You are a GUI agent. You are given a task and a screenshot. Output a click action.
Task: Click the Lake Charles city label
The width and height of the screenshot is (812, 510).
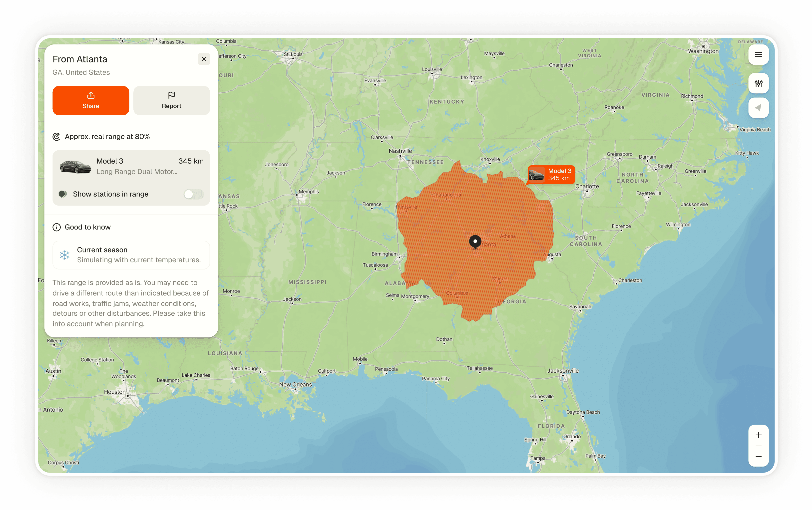pyautogui.click(x=196, y=375)
